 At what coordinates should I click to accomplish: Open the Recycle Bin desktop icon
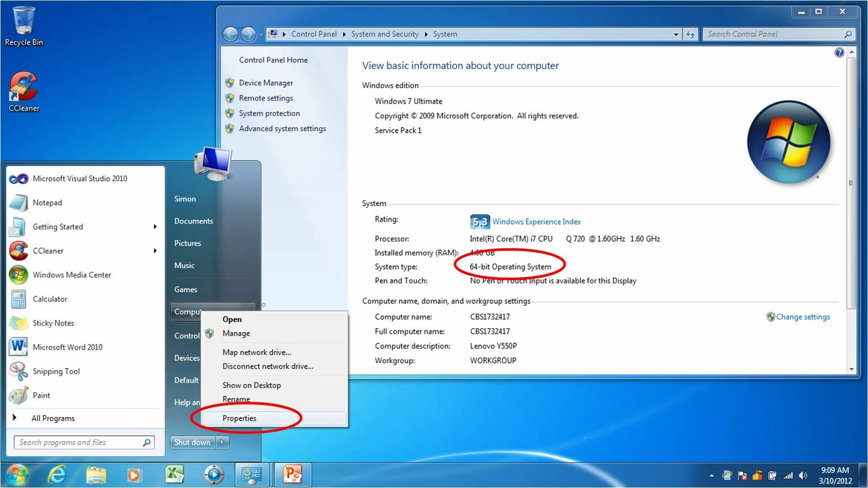[24, 26]
